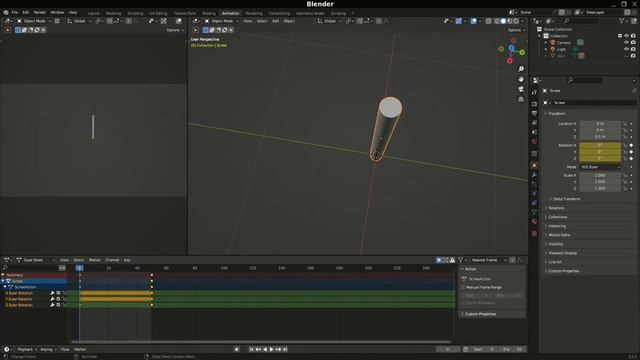Click the green Y axis navigation gizmo ball
The width and height of the screenshot is (640, 360).
522,52
